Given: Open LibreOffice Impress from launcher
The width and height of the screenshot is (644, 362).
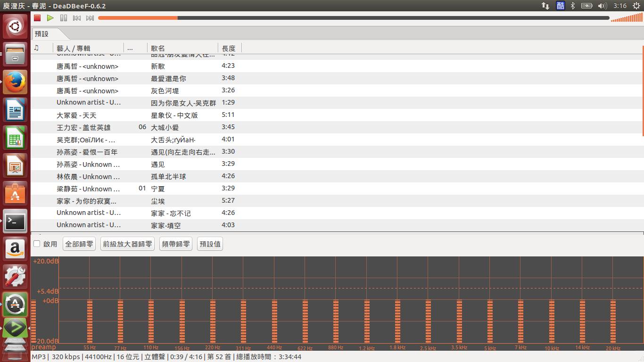Looking at the screenshot, I should pyautogui.click(x=15, y=165).
